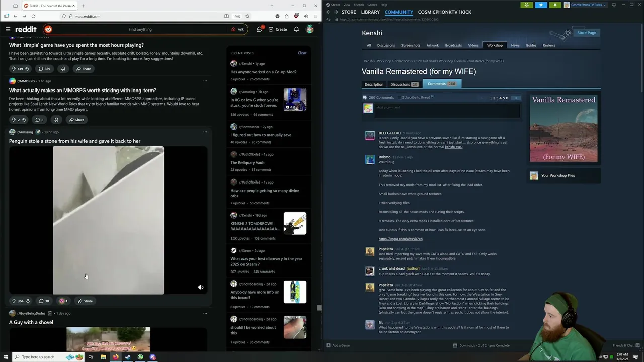Share the MMORPG post

point(76,120)
